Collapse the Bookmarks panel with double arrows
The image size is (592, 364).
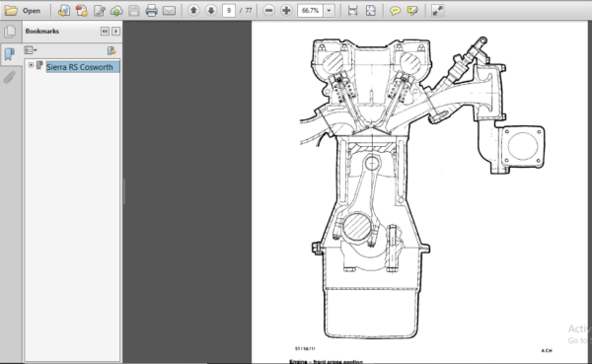(105, 31)
